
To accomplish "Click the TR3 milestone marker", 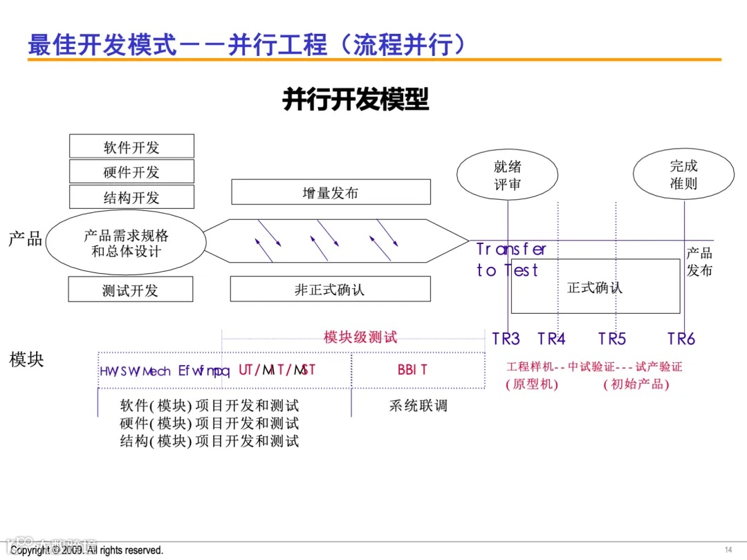I will pyautogui.click(x=506, y=339).
